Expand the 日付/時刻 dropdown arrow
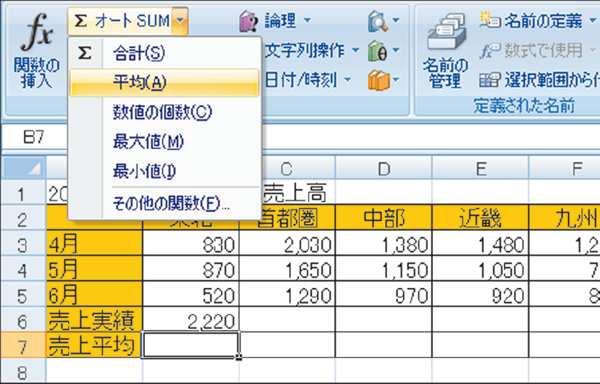 [347, 80]
